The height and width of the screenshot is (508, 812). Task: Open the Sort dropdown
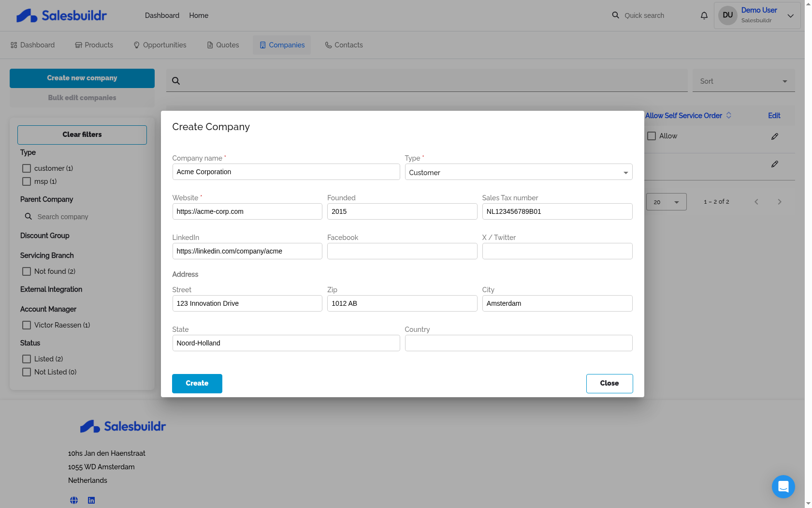[744, 81]
